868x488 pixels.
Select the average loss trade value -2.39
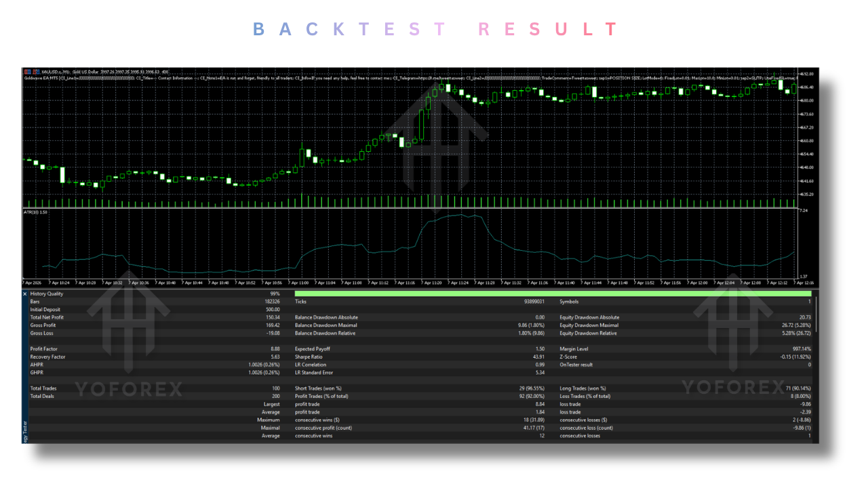(804, 412)
